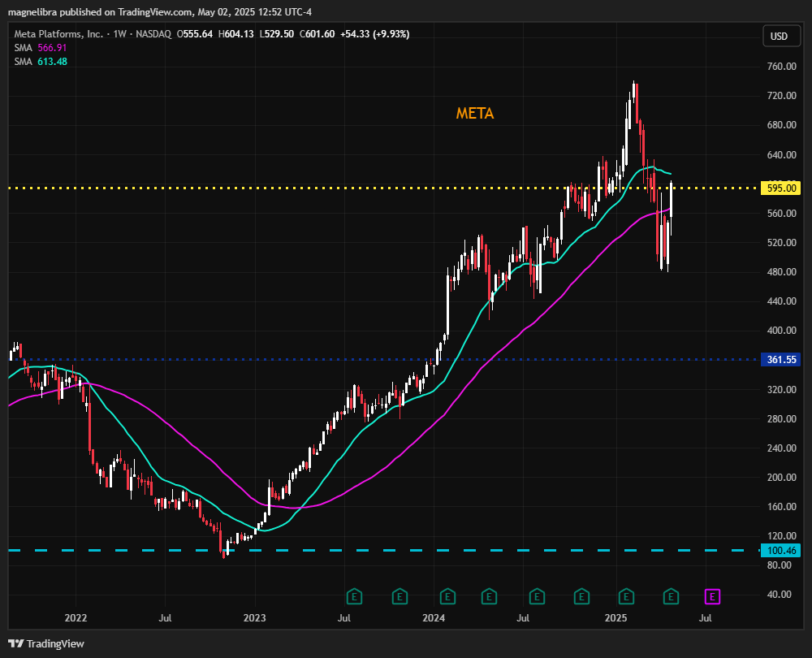This screenshot has height=658, width=812.
Task: Click the earnings marker just after the Jul 2024 label
Action: [537, 597]
